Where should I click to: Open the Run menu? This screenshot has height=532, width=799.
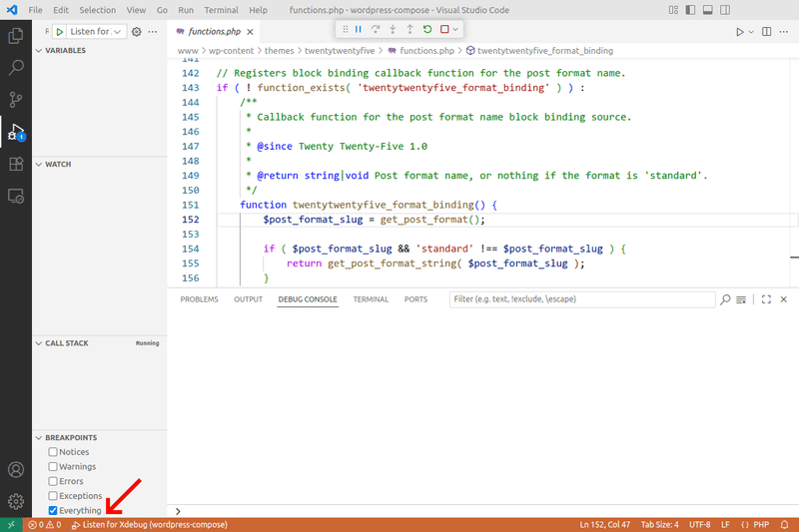click(x=186, y=10)
